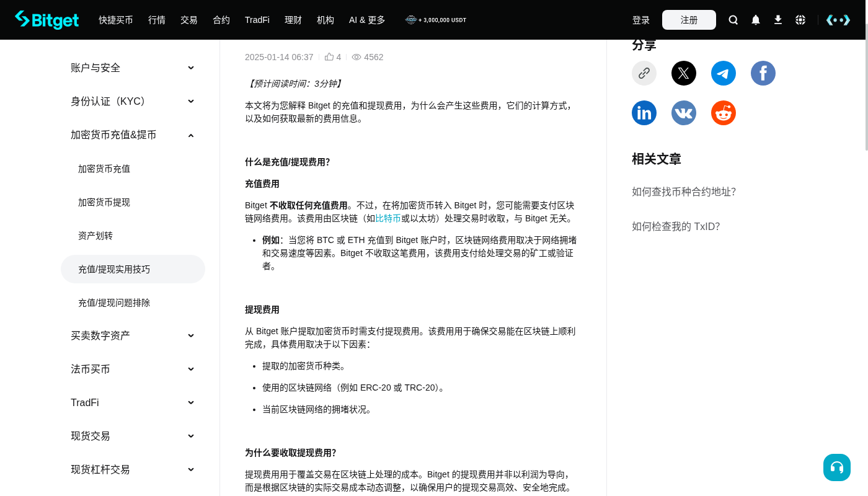
Task: Click the 【预计阅读时间：3分钟】 text
Action: (294, 84)
